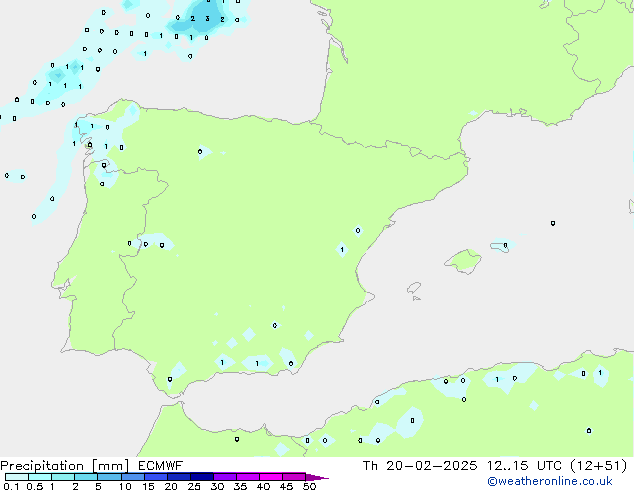This screenshot has height=490, width=634.
Task: Click the 0.5–1 mm legend color swatch
Action: tap(40, 477)
